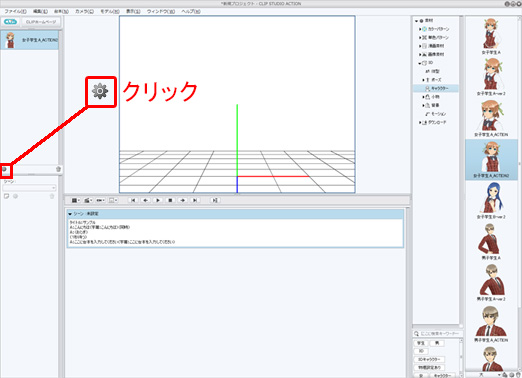Open the カメラ menu
The height and width of the screenshot is (378, 522).
click(84, 11)
